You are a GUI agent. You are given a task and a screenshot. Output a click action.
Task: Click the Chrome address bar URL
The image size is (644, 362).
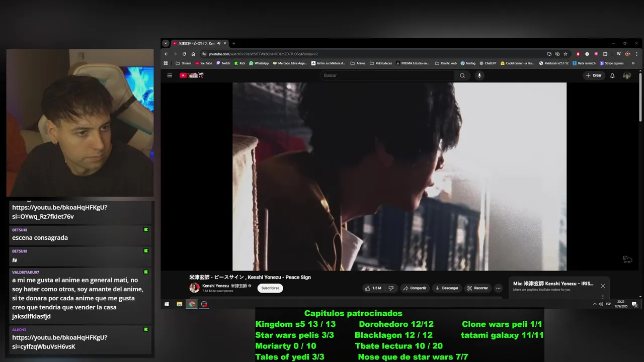click(263, 54)
